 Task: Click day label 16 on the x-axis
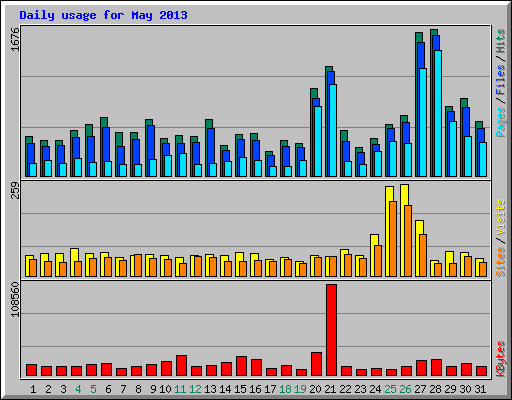(x=255, y=389)
